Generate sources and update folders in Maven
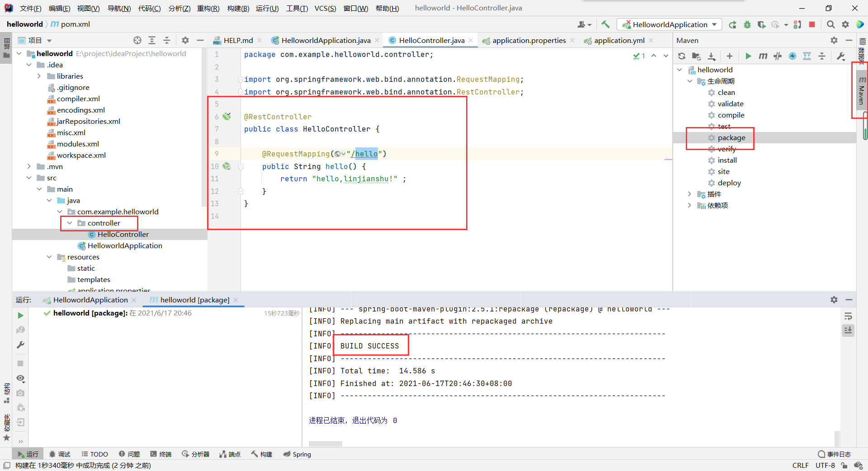 tap(696, 56)
